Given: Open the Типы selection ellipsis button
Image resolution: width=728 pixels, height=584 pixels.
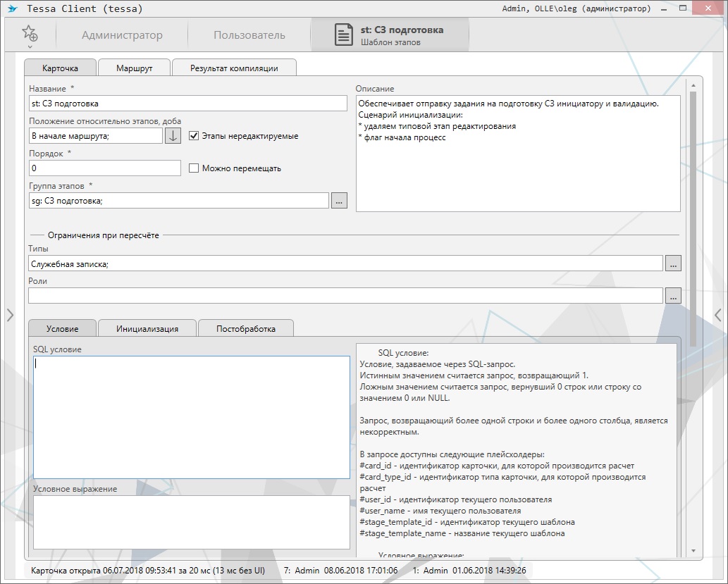Looking at the screenshot, I should [673, 263].
